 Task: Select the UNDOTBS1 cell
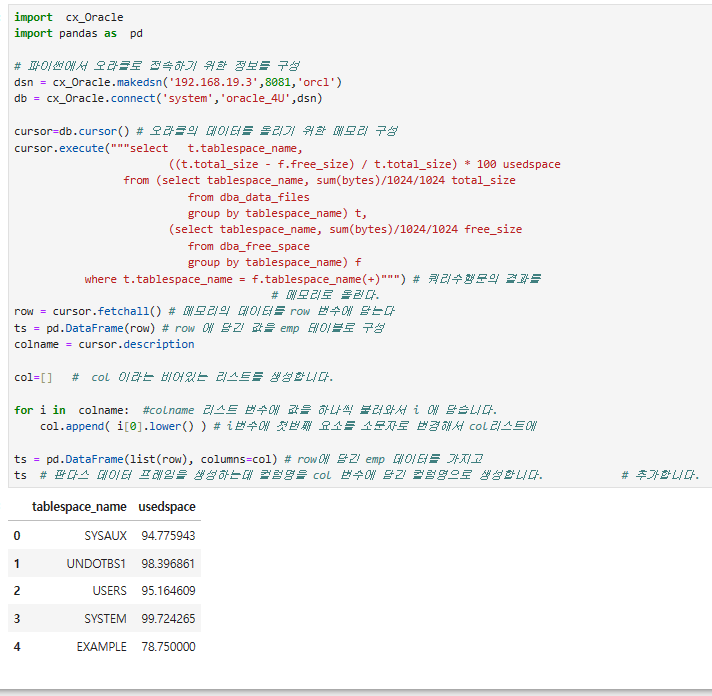pos(96,564)
